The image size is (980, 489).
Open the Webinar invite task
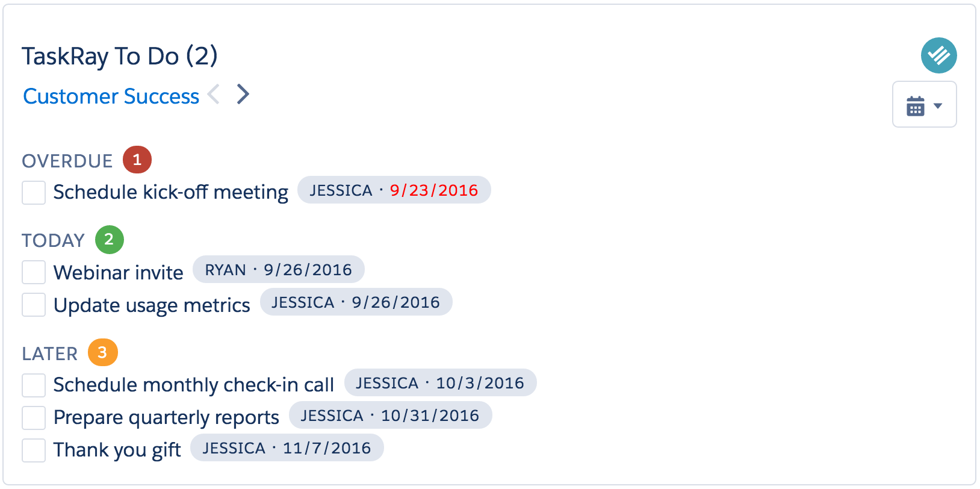tap(119, 272)
